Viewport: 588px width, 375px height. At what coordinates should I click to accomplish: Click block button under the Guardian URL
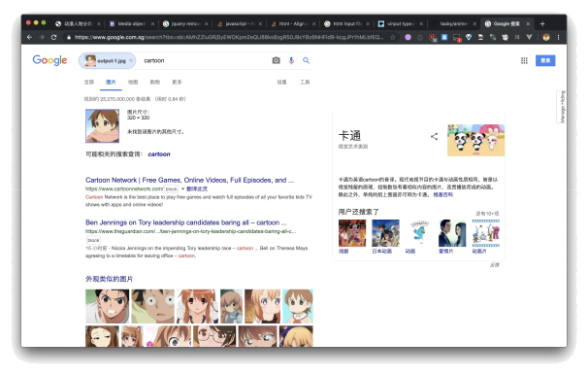[x=93, y=240]
